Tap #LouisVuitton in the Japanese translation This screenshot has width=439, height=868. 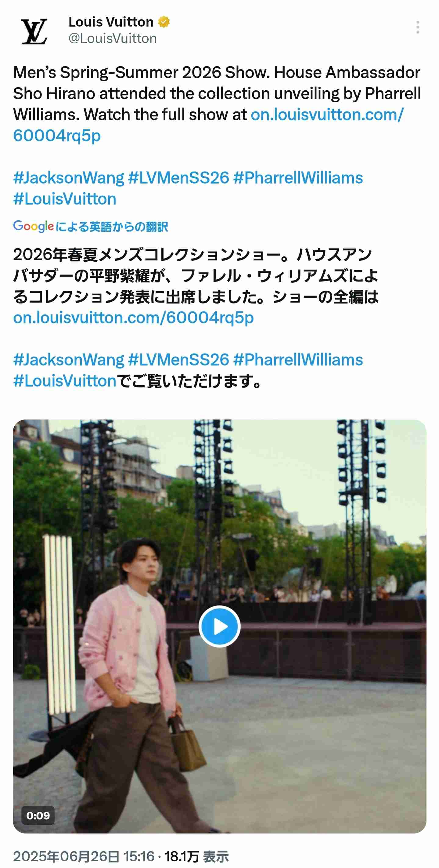[x=65, y=381]
